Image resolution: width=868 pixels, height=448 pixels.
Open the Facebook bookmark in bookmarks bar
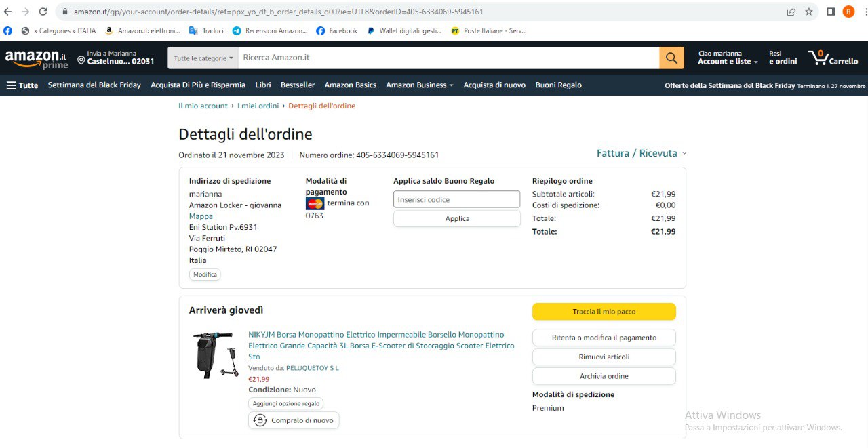pos(337,30)
